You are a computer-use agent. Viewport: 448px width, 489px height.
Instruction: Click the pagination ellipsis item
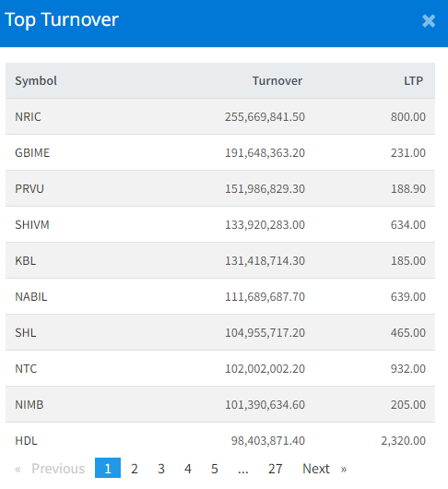pyautogui.click(x=243, y=469)
